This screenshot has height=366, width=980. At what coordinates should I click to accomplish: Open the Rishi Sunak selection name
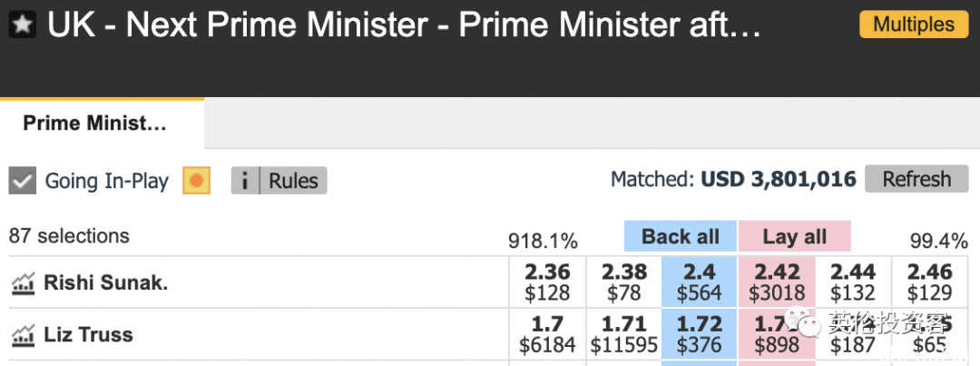[105, 283]
